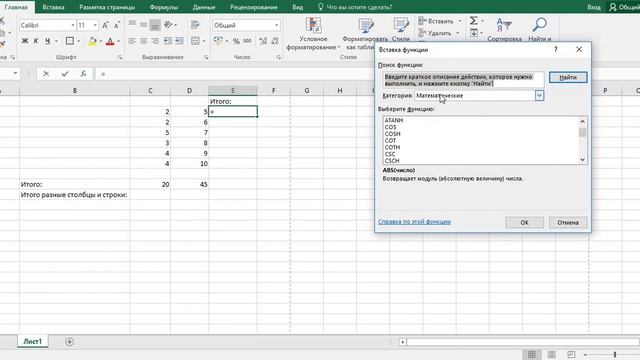Select cell containing 45

point(189,184)
